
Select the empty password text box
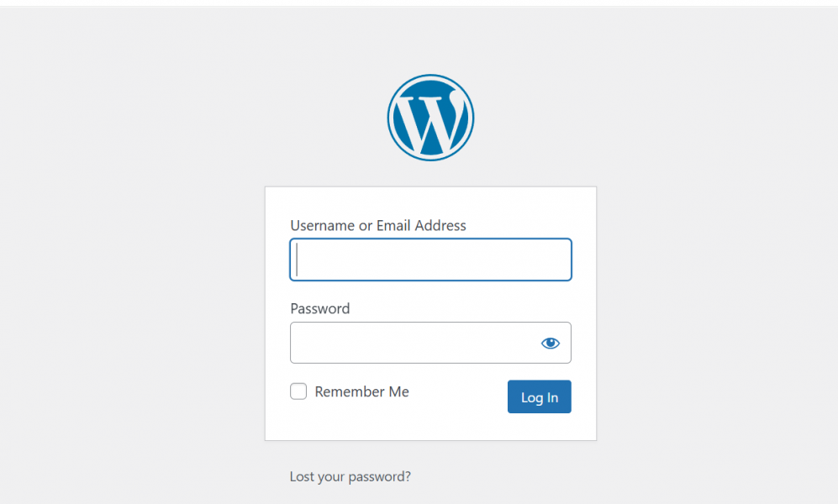[x=412, y=343]
